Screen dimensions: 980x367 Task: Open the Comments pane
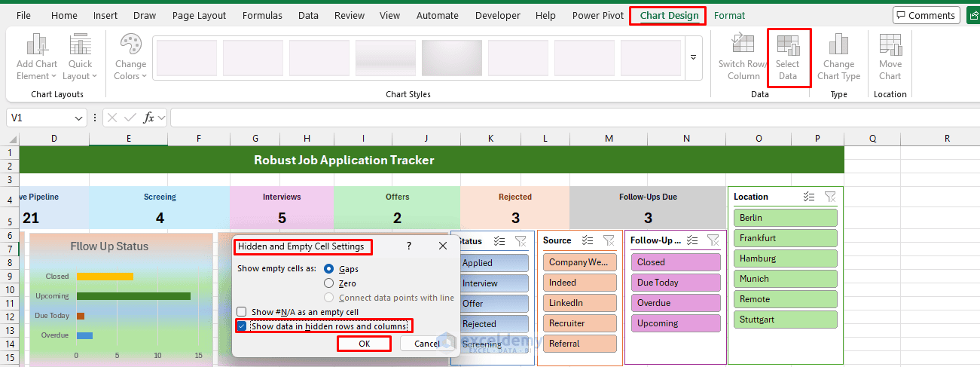coord(926,15)
